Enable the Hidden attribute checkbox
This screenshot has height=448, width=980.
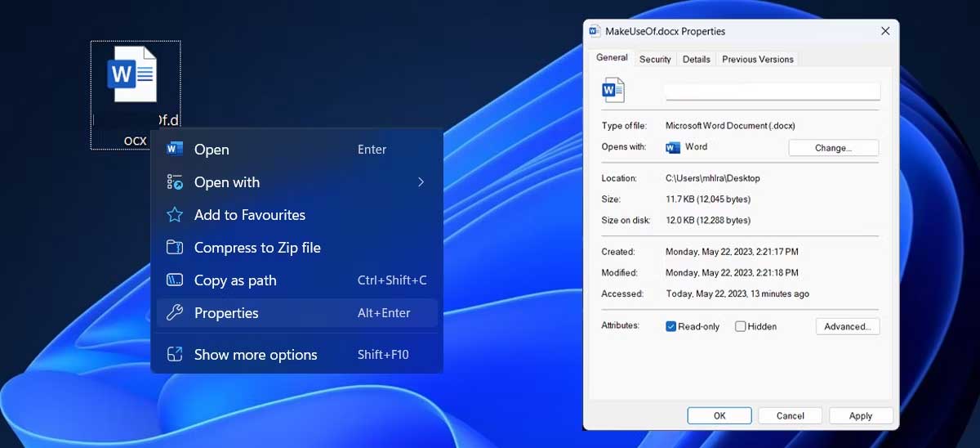740,326
